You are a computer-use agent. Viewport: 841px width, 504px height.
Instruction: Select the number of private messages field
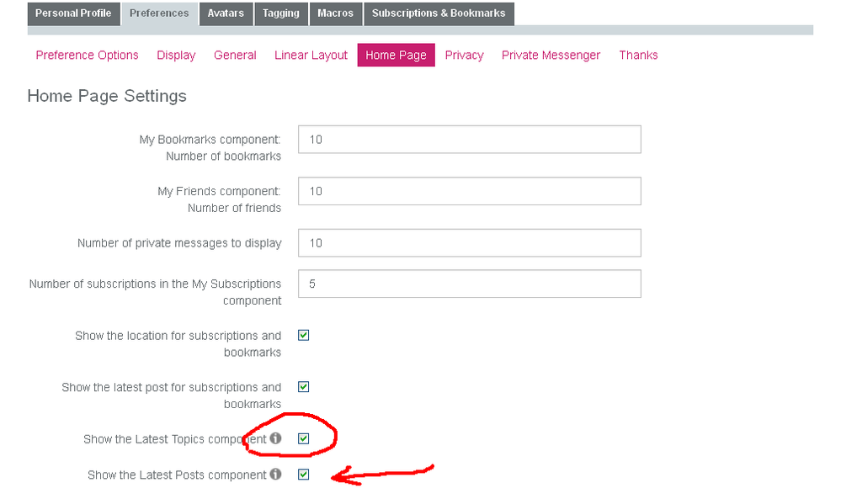pyautogui.click(x=469, y=242)
